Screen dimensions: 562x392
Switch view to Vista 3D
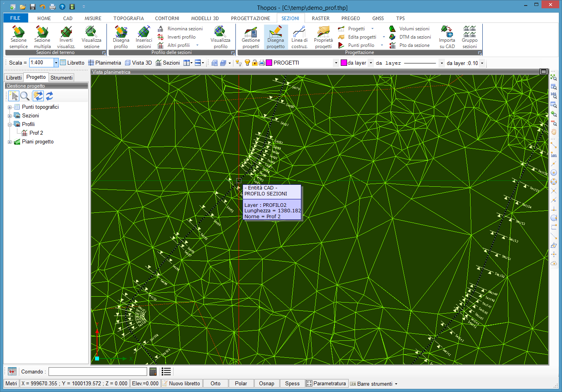coord(138,63)
